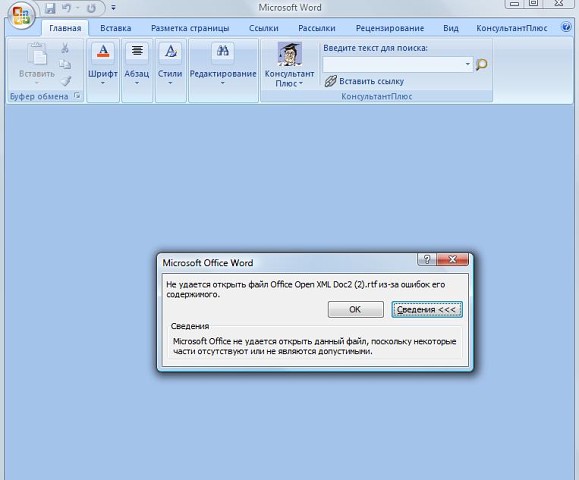Click the Format Painter brush icon
Screen dimensions: 579x480
click(66, 81)
